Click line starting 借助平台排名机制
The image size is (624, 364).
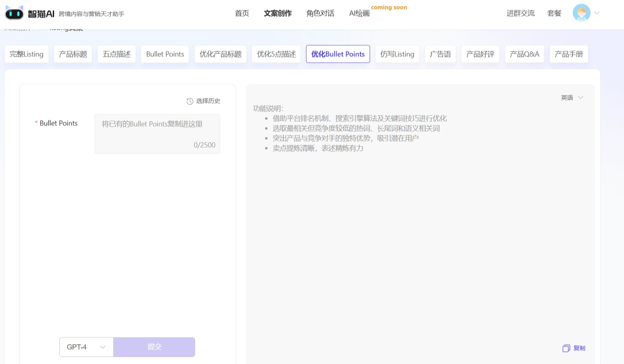[x=360, y=118]
